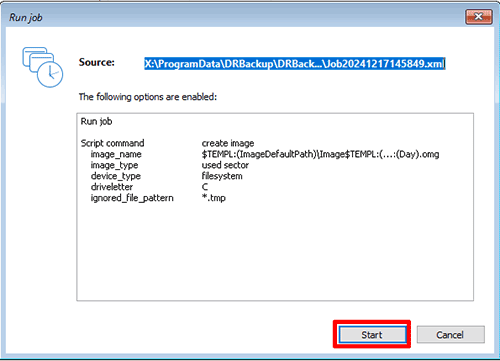Select the 'device_type' row label
The height and width of the screenshot is (361, 500).
click(116, 176)
